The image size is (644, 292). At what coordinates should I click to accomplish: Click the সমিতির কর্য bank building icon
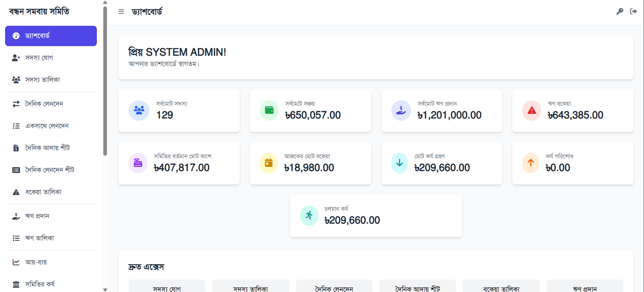pos(16,284)
